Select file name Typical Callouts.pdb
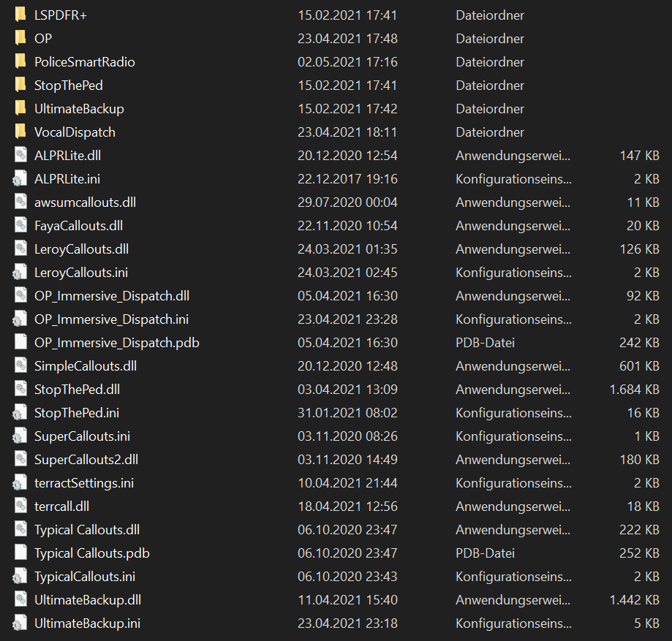The width and height of the screenshot is (672, 641). coord(91,553)
